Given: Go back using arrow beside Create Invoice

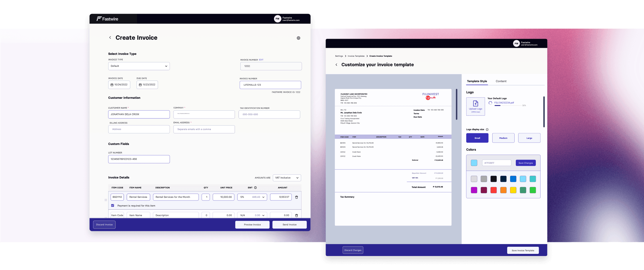Looking at the screenshot, I should [110, 38].
